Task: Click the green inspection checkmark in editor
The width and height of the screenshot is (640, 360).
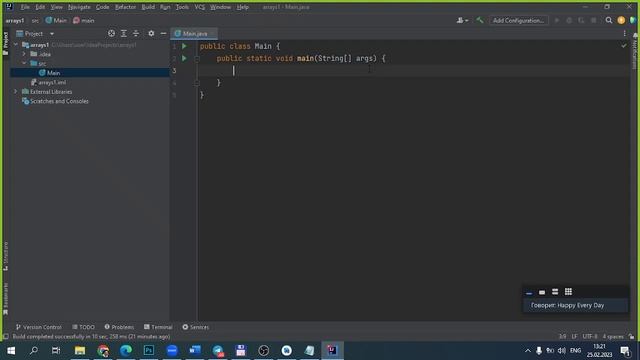Action: pyautogui.click(x=624, y=46)
